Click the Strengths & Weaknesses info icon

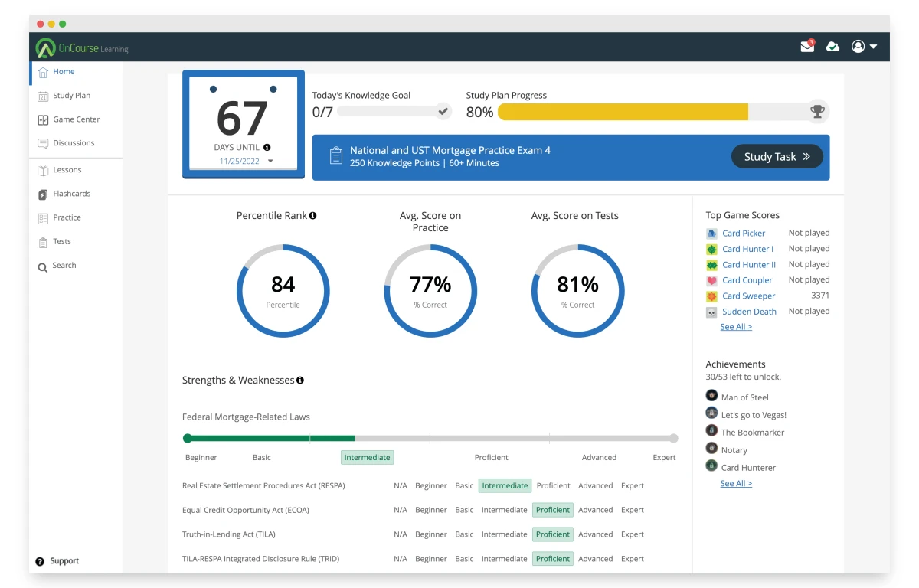click(x=300, y=381)
